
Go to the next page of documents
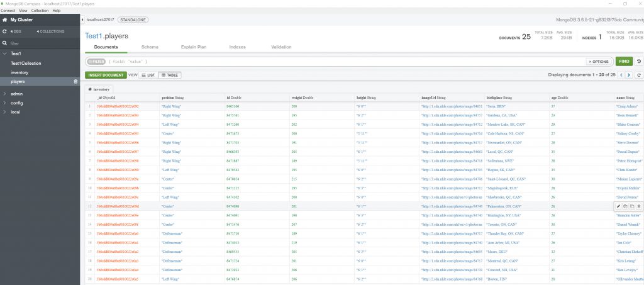coord(628,75)
